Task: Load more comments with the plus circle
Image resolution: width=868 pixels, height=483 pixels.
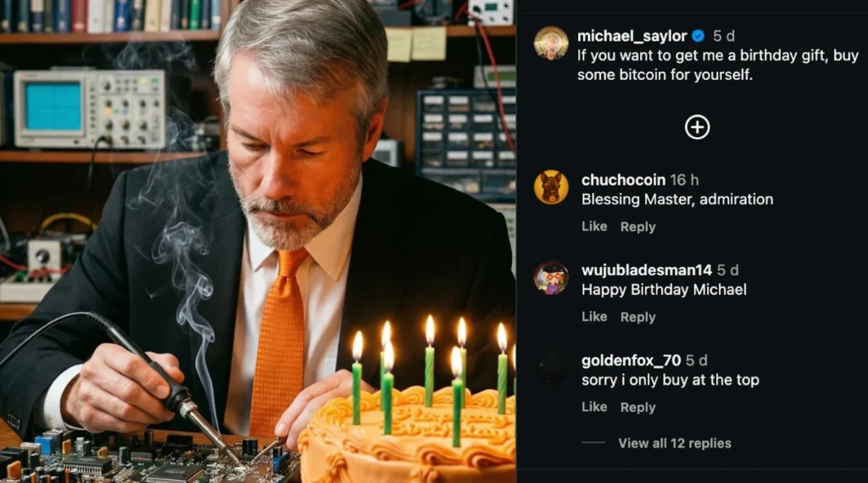Action: pos(697,127)
